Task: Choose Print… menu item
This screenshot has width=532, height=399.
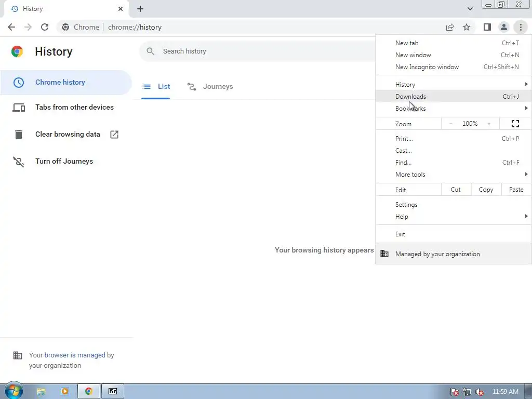Action: [454, 138]
